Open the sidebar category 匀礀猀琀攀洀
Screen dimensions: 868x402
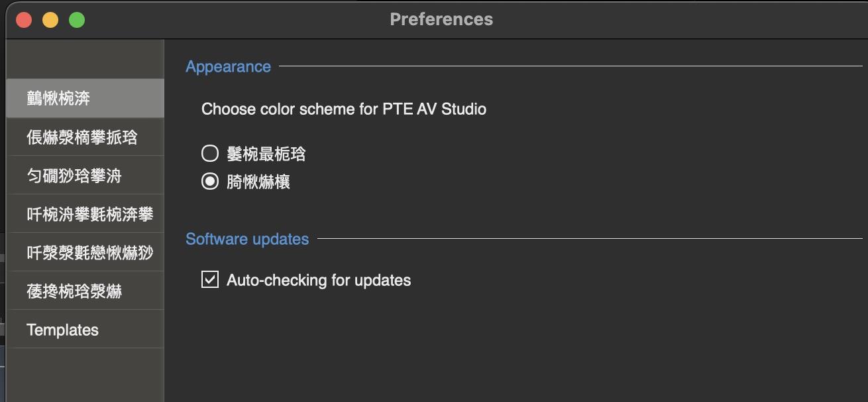click(x=74, y=176)
